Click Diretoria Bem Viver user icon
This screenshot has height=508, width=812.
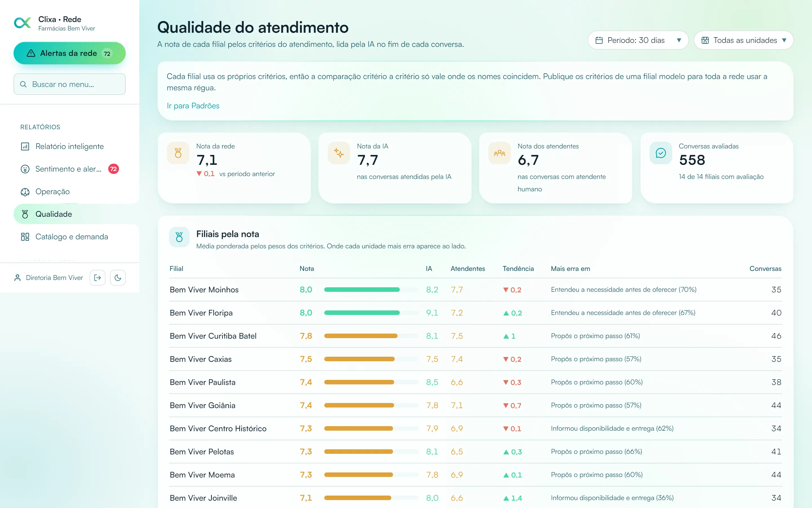[x=17, y=278]
